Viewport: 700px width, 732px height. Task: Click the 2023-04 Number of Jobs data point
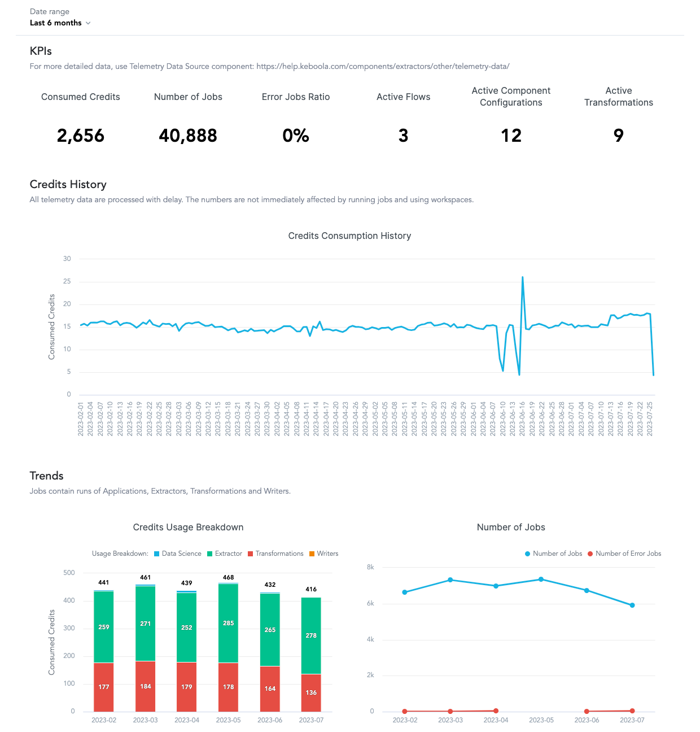496,586
